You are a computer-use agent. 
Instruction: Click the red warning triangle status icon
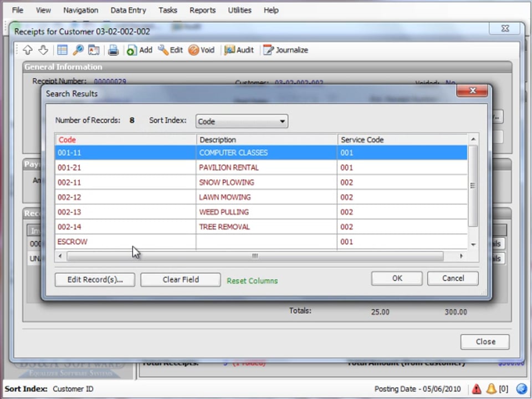point(476,389)
